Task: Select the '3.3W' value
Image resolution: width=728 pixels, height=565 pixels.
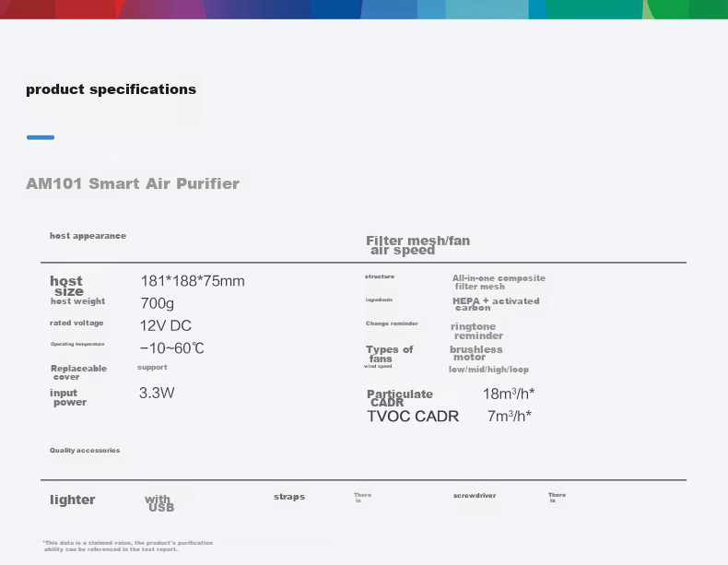Action: coord(157,393)
